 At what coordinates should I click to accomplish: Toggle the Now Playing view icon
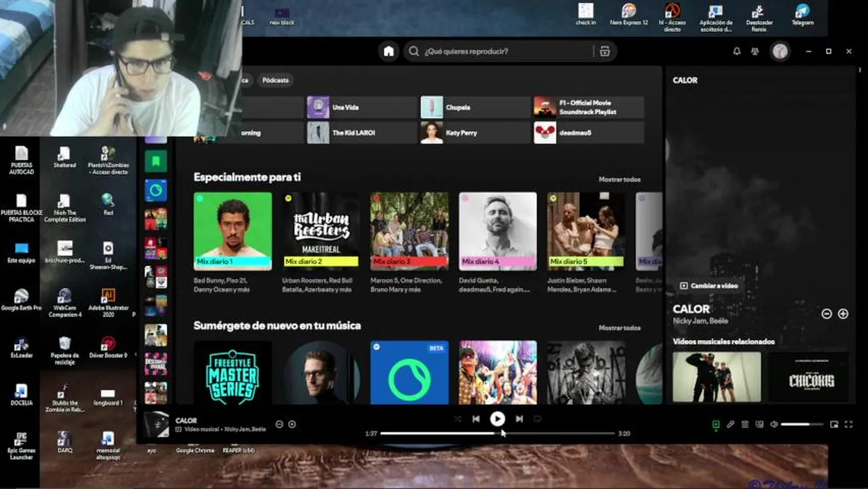tap(715, 424)
